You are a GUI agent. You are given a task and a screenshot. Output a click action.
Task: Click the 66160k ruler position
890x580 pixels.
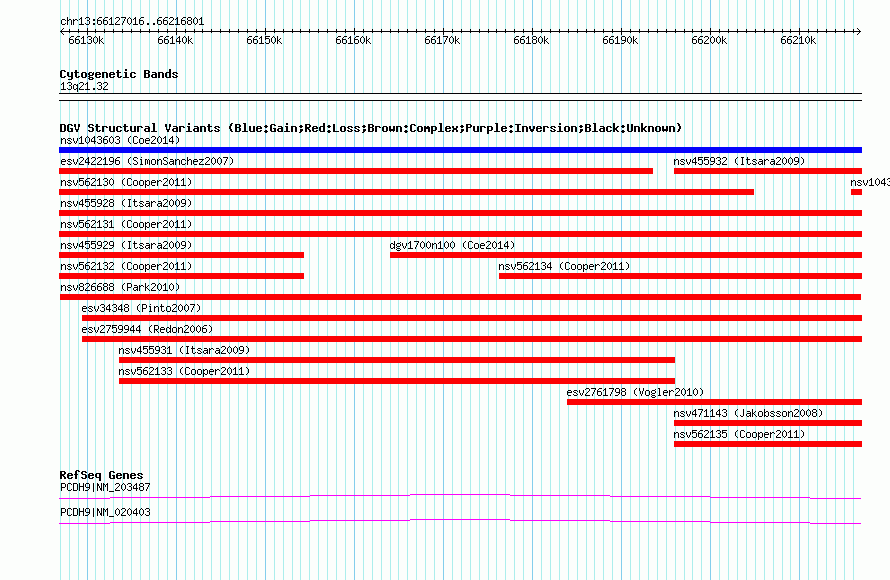click(353, 40)
